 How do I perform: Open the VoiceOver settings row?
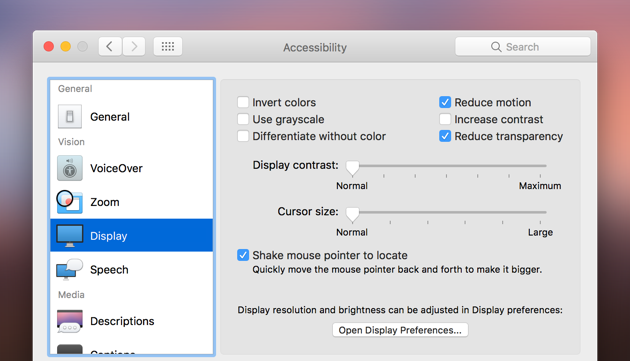pyautogui.click(x=131, y=168)
